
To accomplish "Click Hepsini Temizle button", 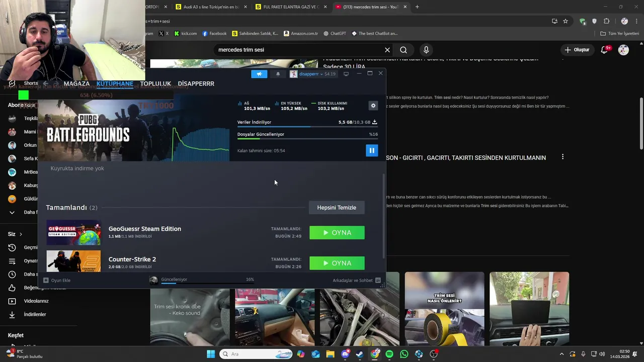I will coord(337,208).
